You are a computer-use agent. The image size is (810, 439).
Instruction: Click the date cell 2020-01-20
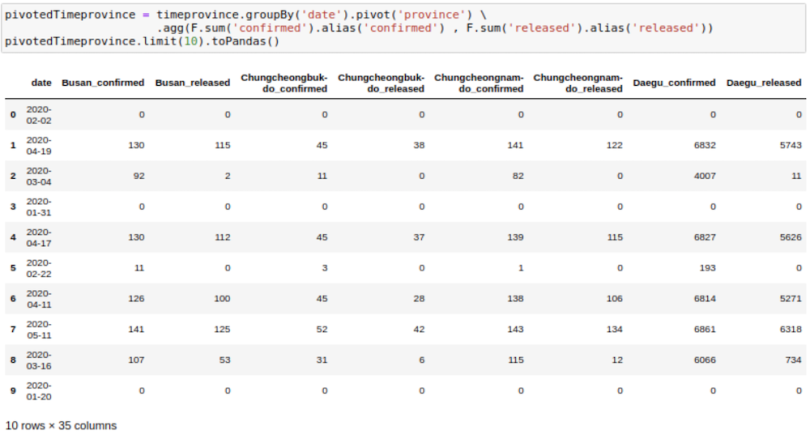[x=39, y=391]
